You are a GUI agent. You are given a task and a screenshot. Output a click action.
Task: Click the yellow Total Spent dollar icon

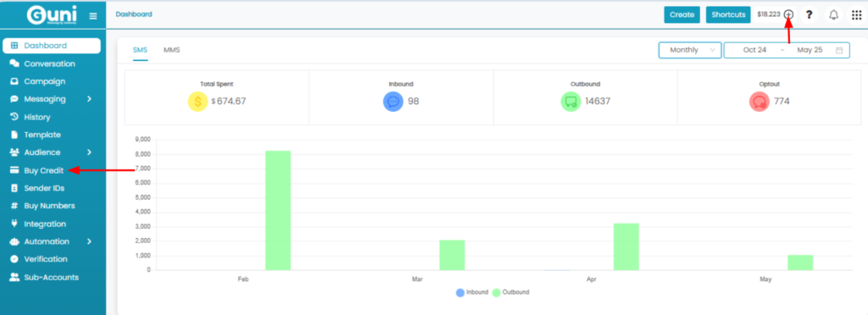[x=198, y=102]
